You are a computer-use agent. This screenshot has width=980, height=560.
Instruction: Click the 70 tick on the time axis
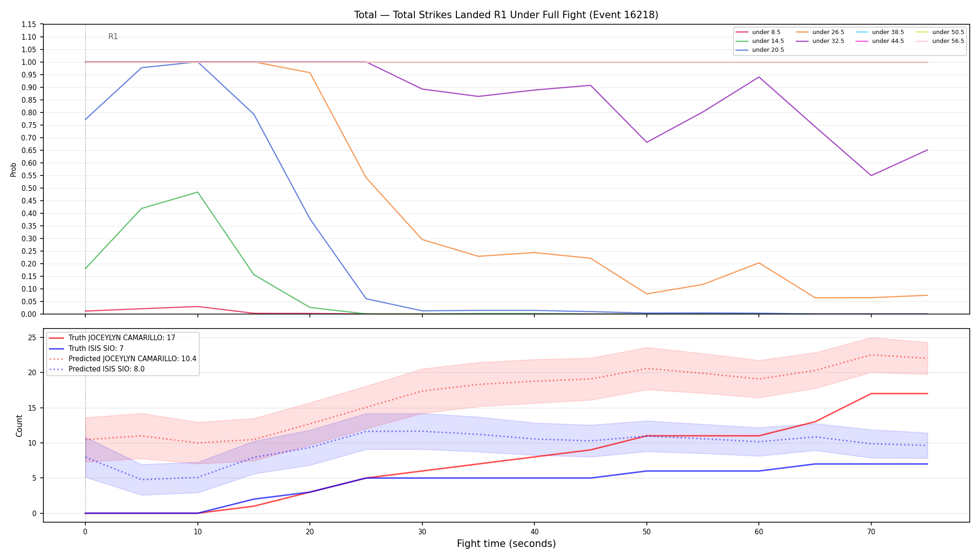tap(871, 532)
